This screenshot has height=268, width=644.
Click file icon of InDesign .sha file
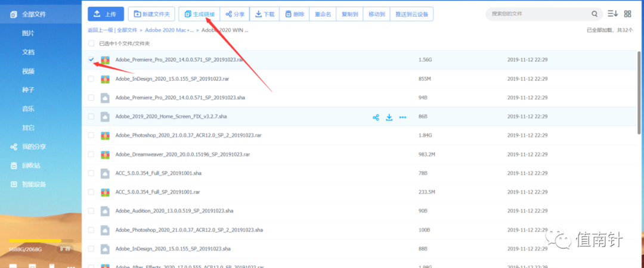[105, 249]
